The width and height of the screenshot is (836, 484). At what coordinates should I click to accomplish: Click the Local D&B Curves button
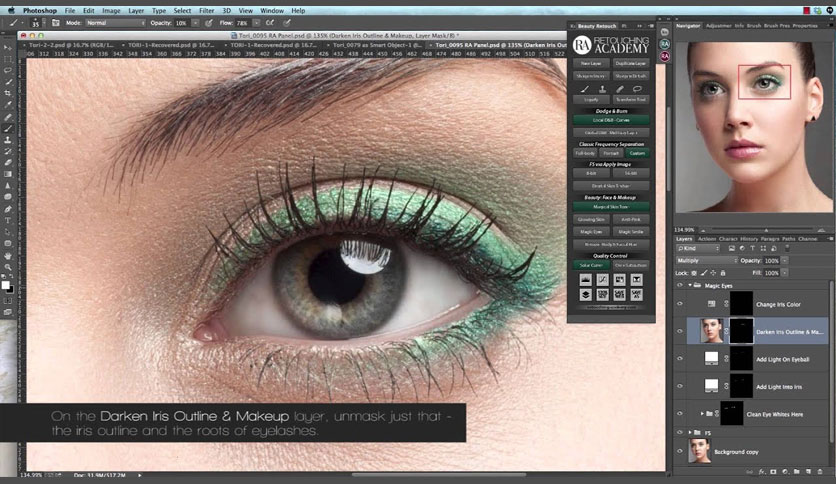[611, 120]
